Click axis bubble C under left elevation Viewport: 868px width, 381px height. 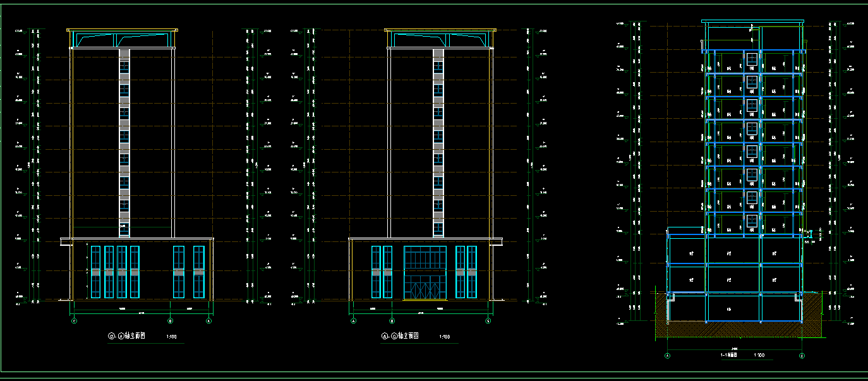tap(75, 321)
